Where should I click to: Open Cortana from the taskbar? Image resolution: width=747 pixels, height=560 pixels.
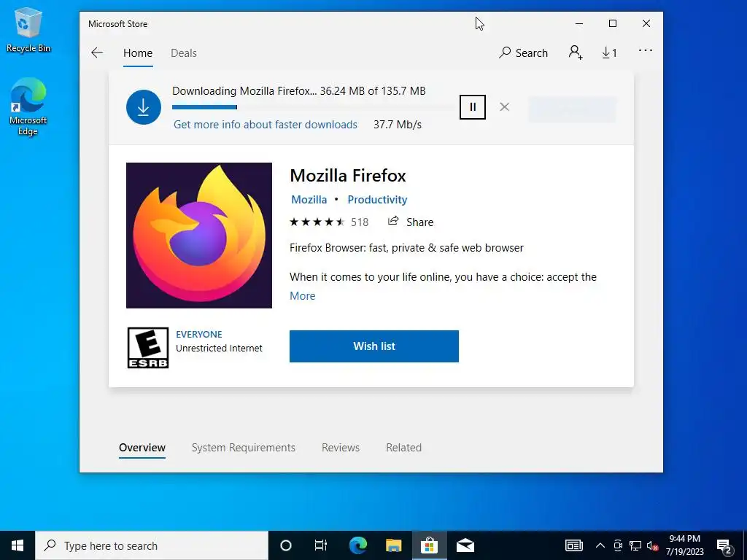pos(286,545)
